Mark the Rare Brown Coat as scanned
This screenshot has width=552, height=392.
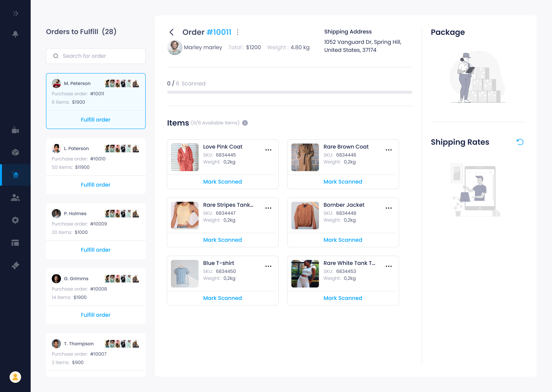point(343,181)
